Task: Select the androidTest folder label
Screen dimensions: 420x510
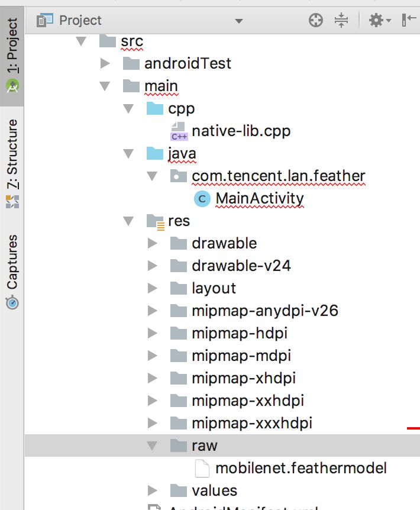Action: point(188,63)
